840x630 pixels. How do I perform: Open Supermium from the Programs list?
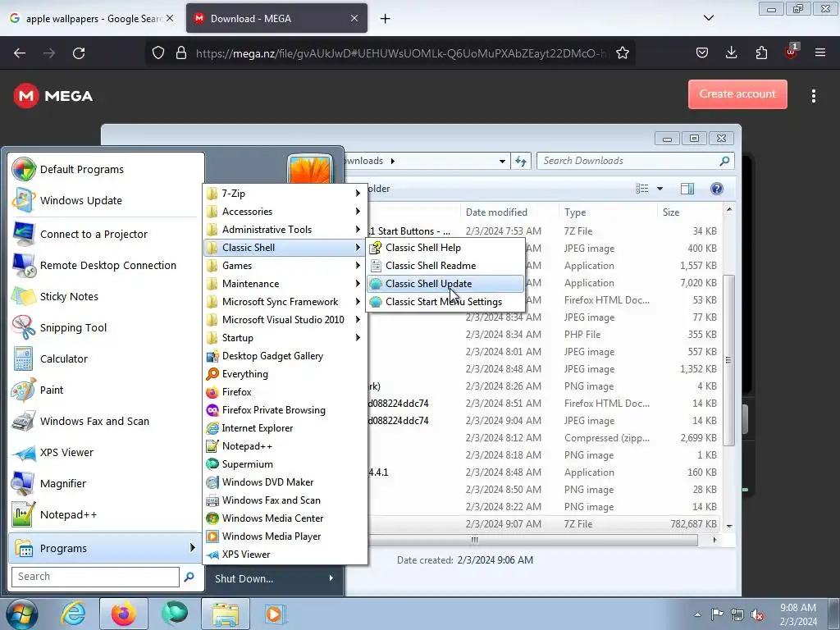point(285,464)
